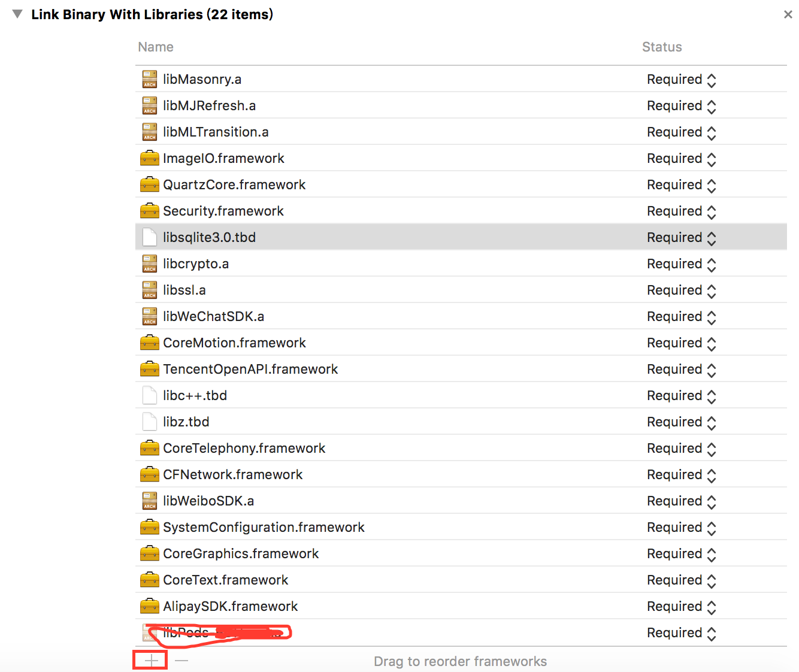
Task: Click the CFNetwork.framework toolbox icon
Action: pyautogui.click(x=150, y=474)
